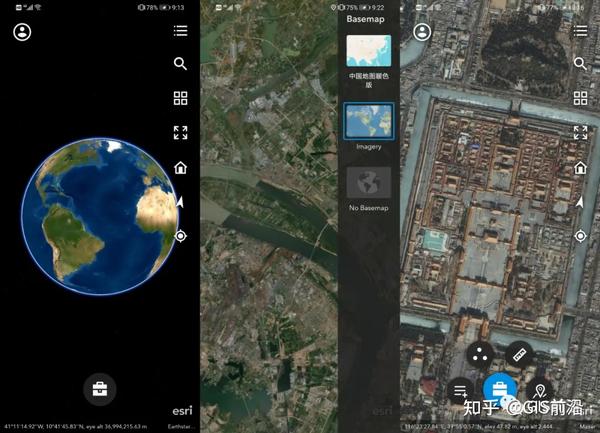Tap the north arrow compass on the globe screen
Screen dimensions: 600x433
[x=180, y=202]
